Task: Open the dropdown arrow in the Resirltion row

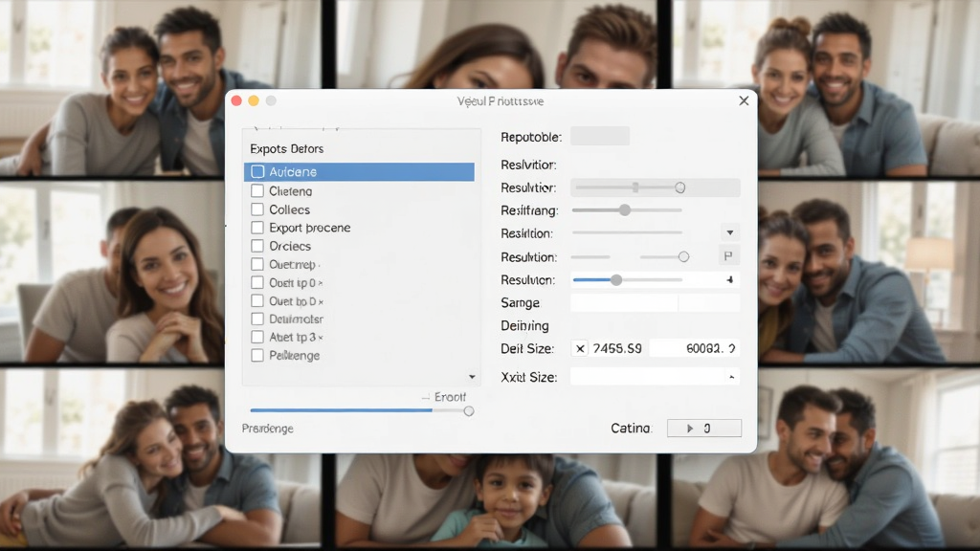Action: tap(729, 233)
